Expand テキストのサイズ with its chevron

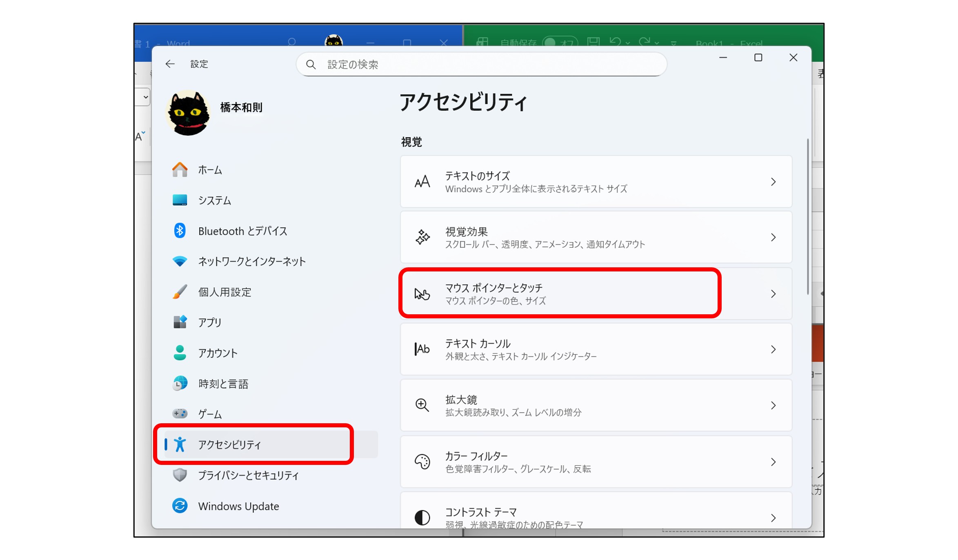tap(773, 182)
